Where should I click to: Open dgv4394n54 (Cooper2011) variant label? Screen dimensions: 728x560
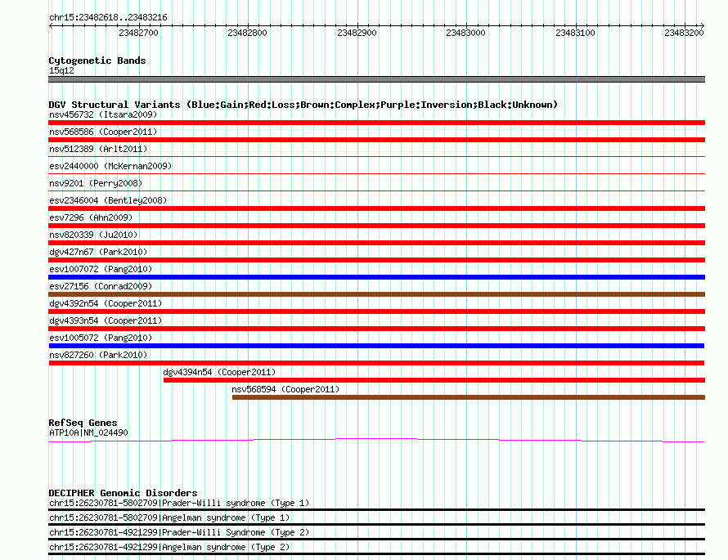219,372
